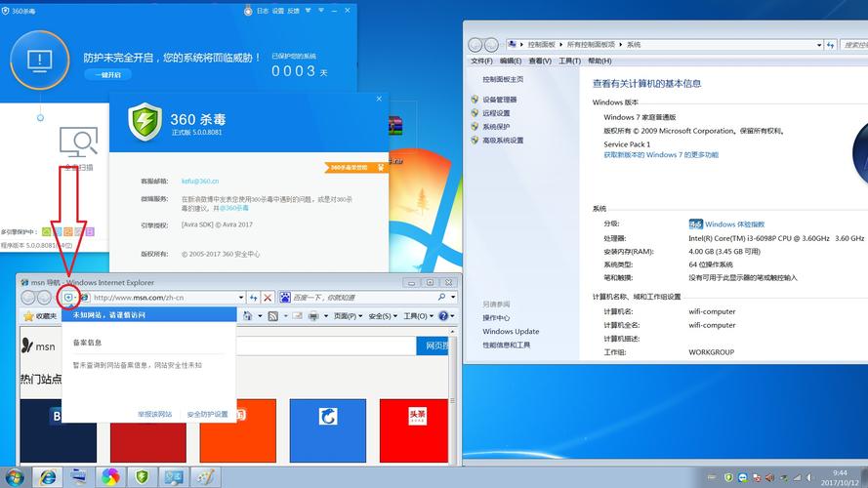This screenshot has width=868, height=488.
Task: Click 系统保护 in the System window
Action: coord(496,127)
